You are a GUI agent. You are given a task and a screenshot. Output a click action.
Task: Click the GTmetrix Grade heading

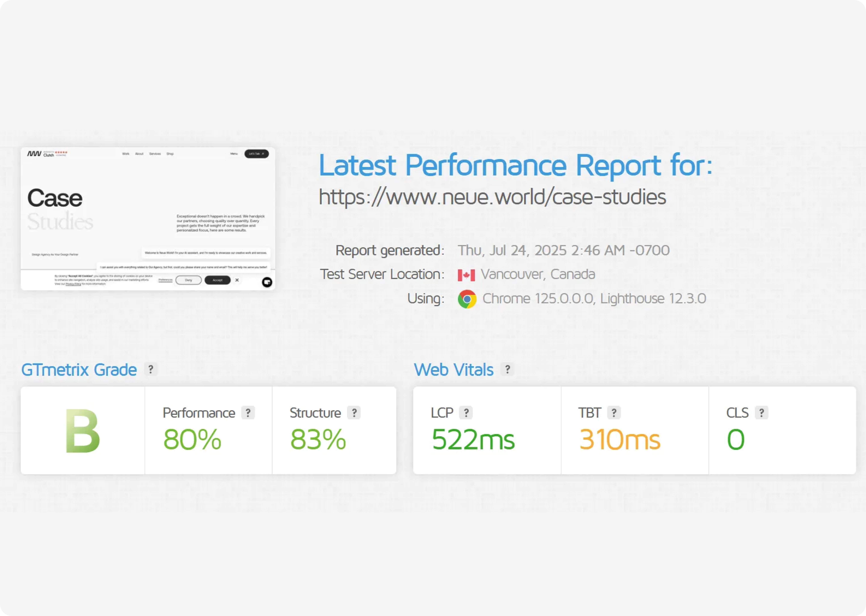(79, 370)
